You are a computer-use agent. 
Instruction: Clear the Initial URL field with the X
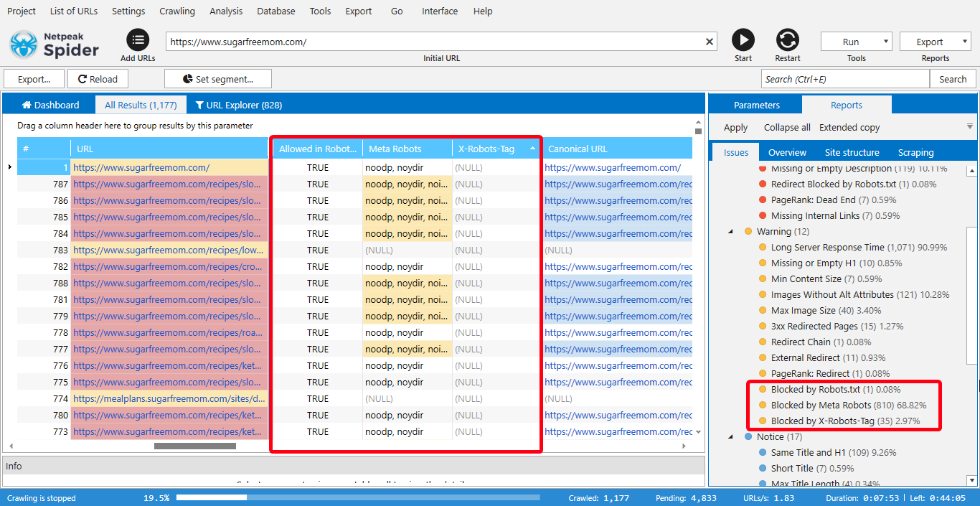710,42
